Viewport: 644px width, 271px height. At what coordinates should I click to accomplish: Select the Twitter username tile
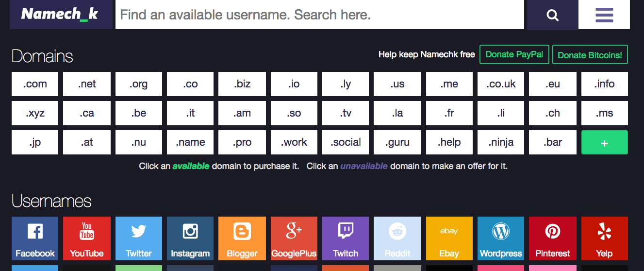(x=139, y=238)
